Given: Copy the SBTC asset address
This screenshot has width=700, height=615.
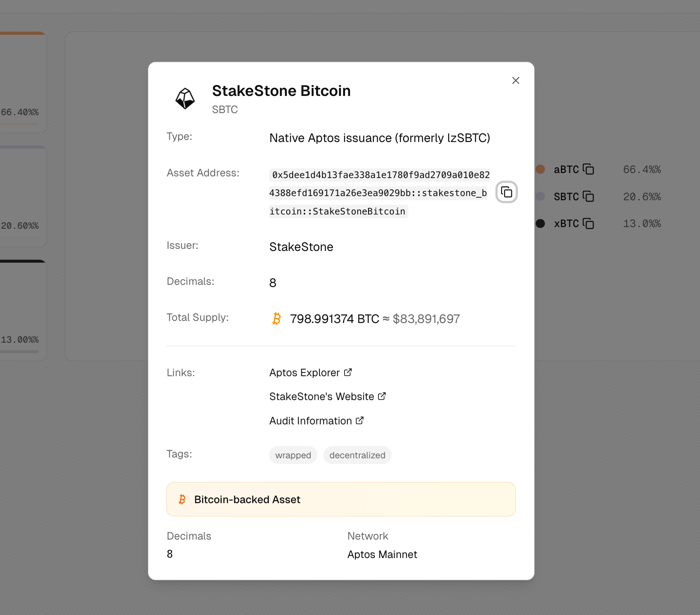Looking at the screenshot, I should [506, 192].
